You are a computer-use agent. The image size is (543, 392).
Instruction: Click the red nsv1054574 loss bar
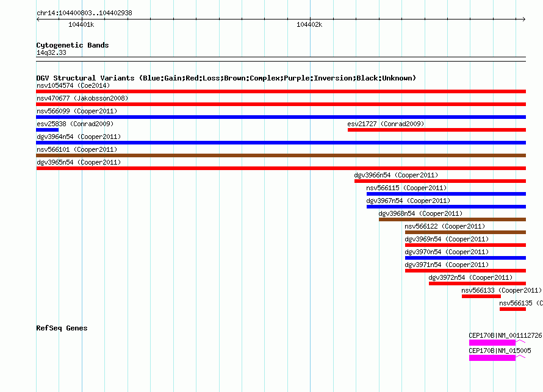(281, 91)
